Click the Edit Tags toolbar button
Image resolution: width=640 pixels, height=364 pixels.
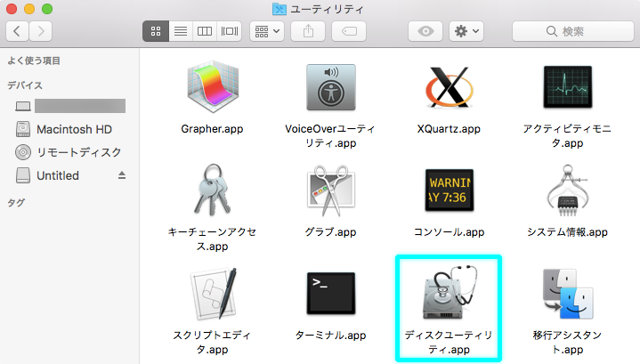pyautogui.click(x=349, y=31)
